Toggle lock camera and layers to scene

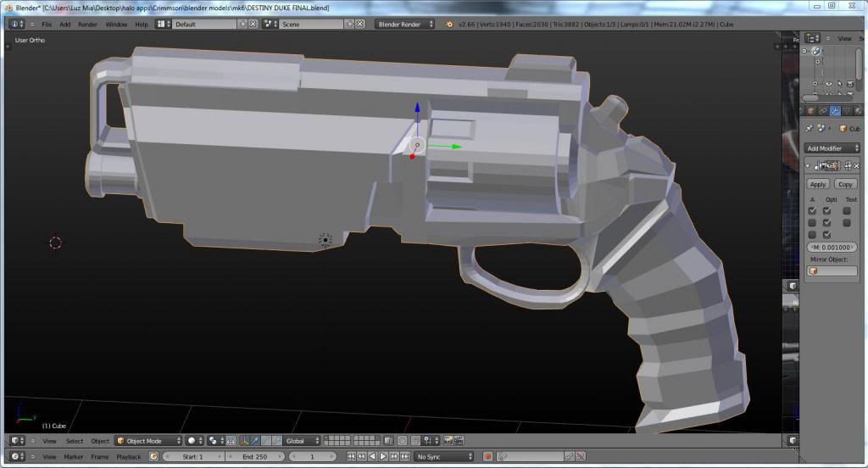(x=388, y=441)
